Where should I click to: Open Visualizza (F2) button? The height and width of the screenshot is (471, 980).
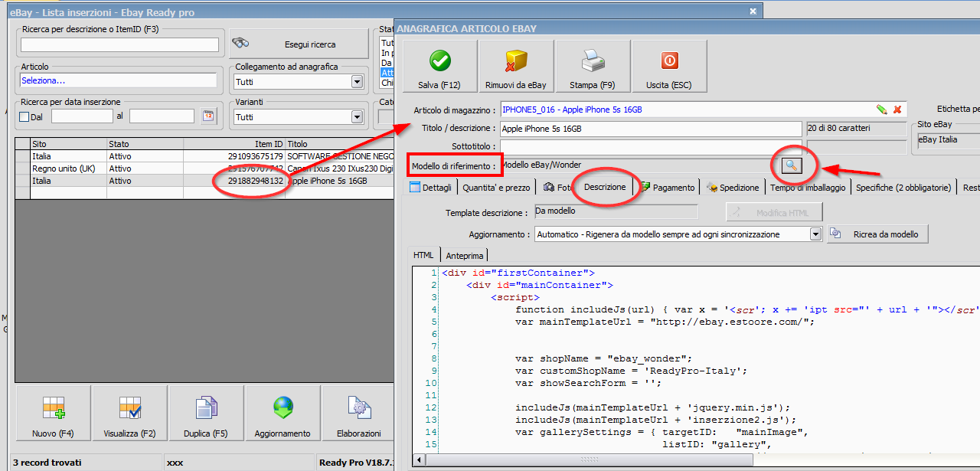point(129,414)
